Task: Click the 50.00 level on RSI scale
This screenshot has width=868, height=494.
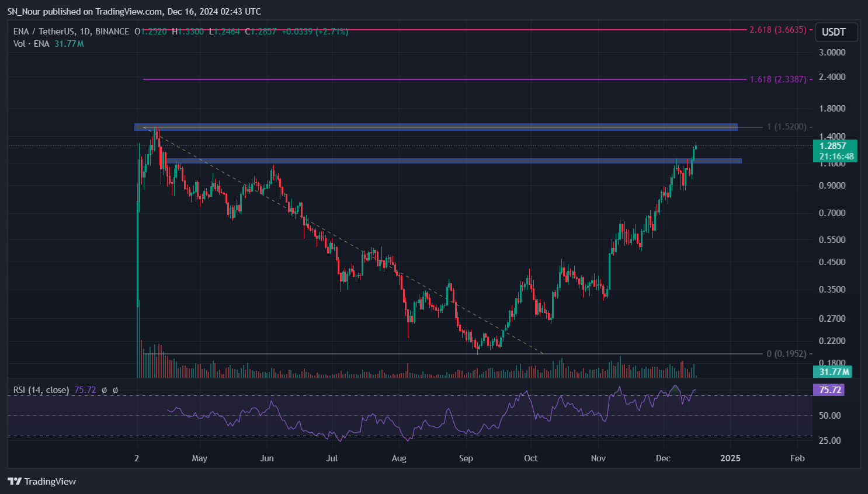Action: pyautogui.click(x=830, y=416)
